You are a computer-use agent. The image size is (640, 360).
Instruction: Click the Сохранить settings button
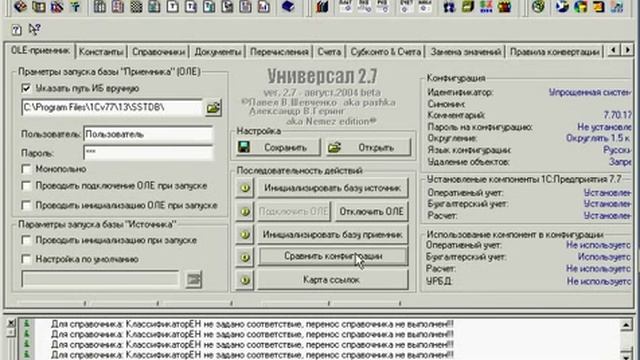(x=279, y=147)
